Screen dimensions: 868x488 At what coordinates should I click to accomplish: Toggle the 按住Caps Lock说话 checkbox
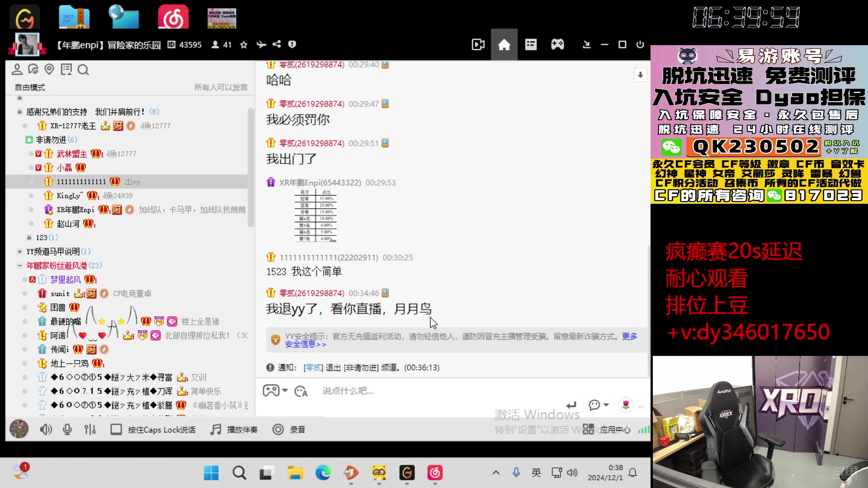click(116, 429)
